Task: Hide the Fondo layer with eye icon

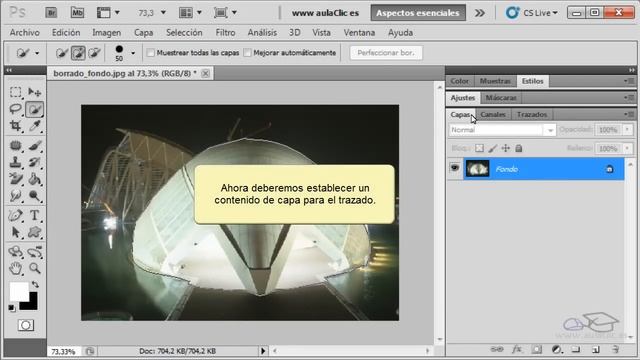Action: [x=455, y=168]
